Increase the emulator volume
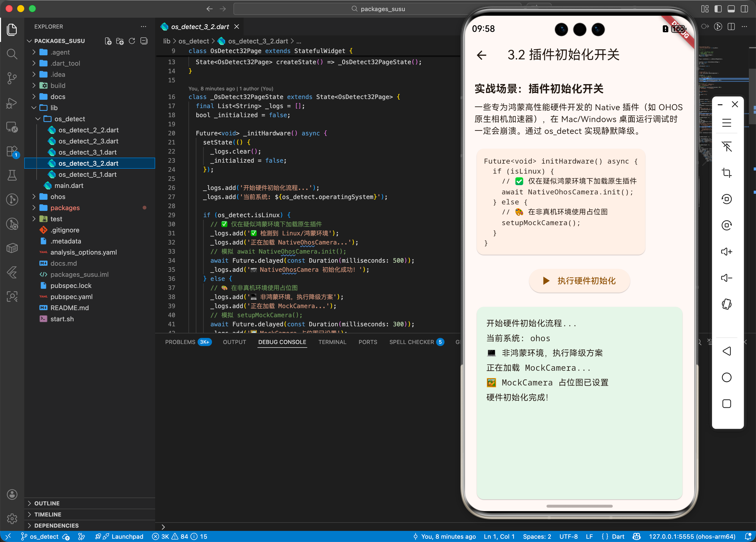 [x=727, y=252]
